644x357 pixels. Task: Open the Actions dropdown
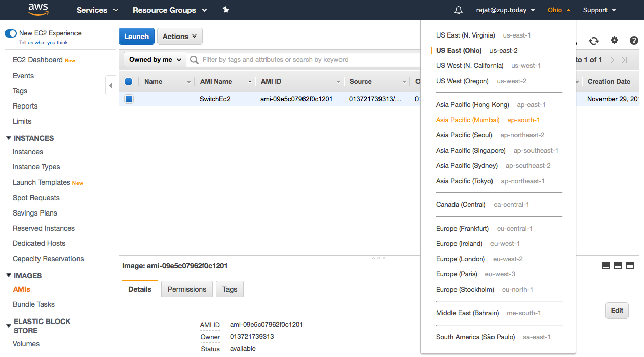[180, 37]
